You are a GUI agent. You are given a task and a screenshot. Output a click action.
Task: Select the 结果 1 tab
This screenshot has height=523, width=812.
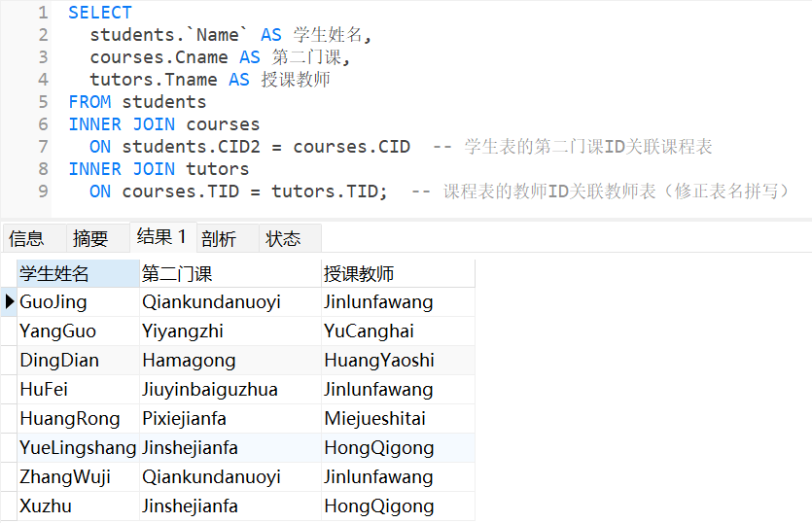[162, 237]
